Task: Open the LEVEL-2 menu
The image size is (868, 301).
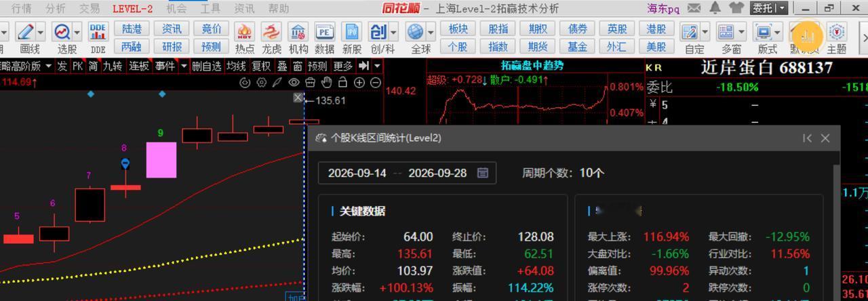Action: click(x=132, y=8)
